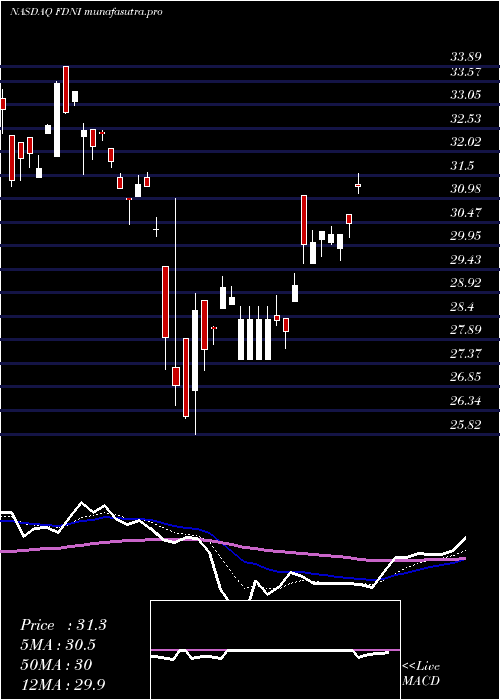500x700 pixels.
Task: Click the 33.05 price level label
Action: 466,95
